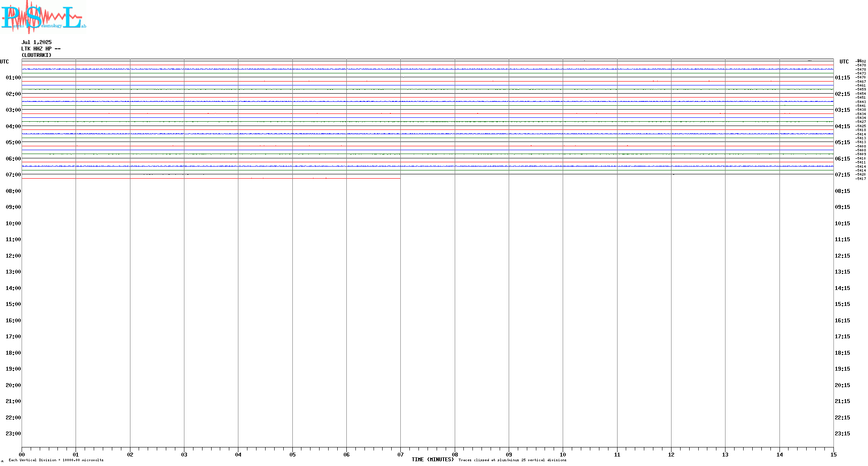The height and width of the screenshot is (466, 868).
Task: Click the '08:00' hour label
Action: (13, 191)
